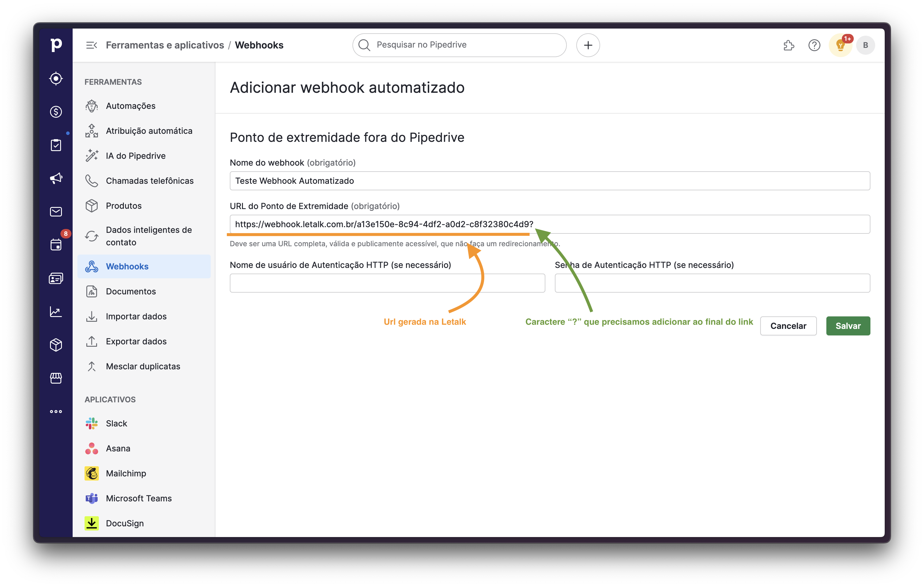Open the quick add plus button
924x587 pixels.
coord(588,45)
